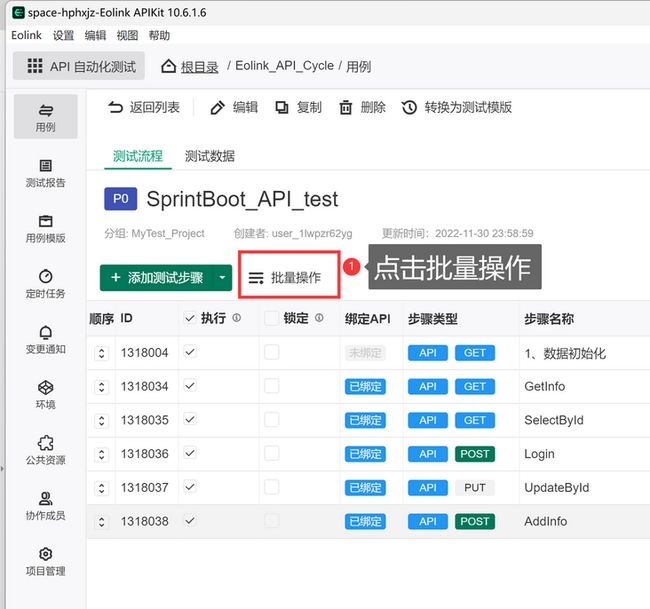650x609 pixels.
Task: Switch to the 测试数据 tab
Action: coord(210,156)
